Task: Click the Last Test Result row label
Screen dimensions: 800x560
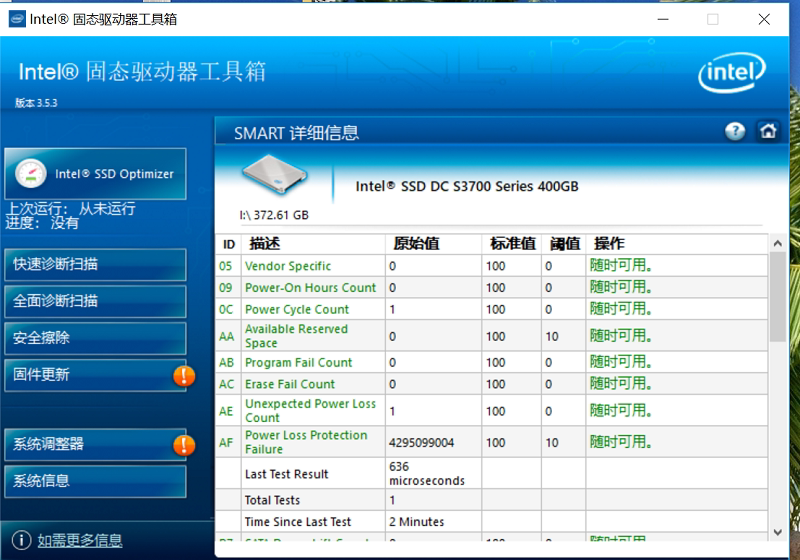Action: 286,474
